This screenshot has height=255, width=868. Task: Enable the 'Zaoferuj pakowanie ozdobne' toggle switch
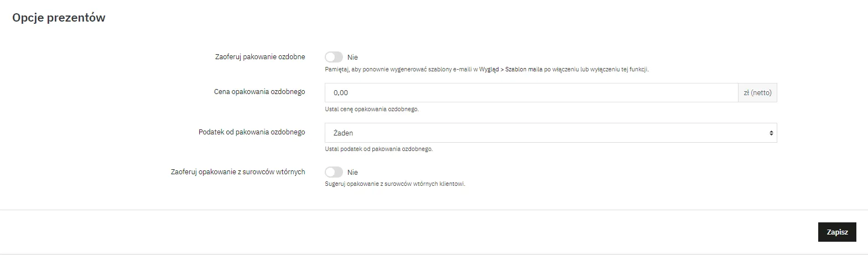point(334,57)
